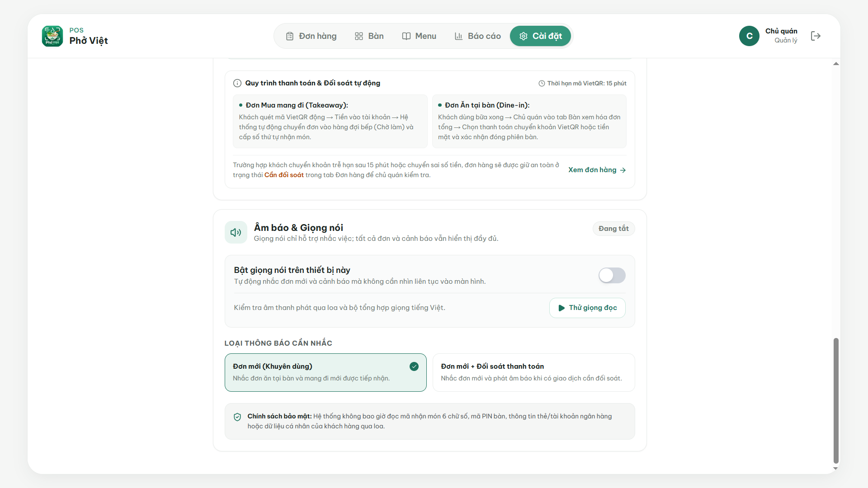Click the info icon beside Quy trình thanh toán
Screen dimensions: 868x488
pyautogui.click(x=237, y=83)
